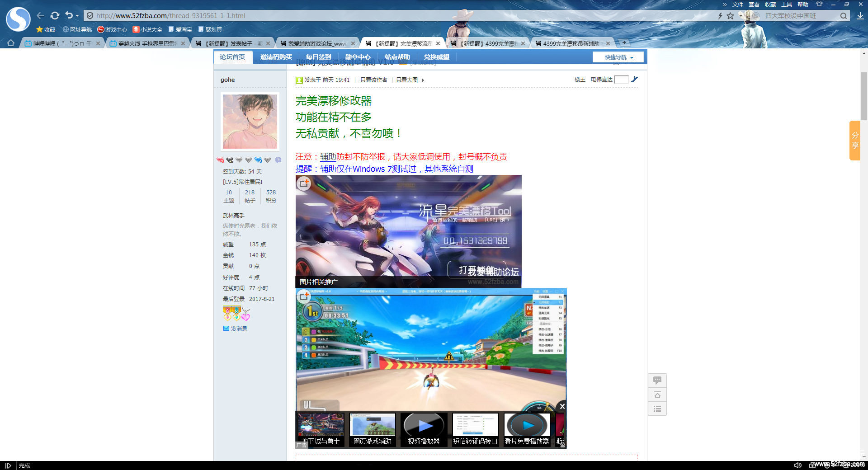Viewport: 868px width, 470px height.
Task: Open the 帮助 menu
Action: (x=803, y=4)
